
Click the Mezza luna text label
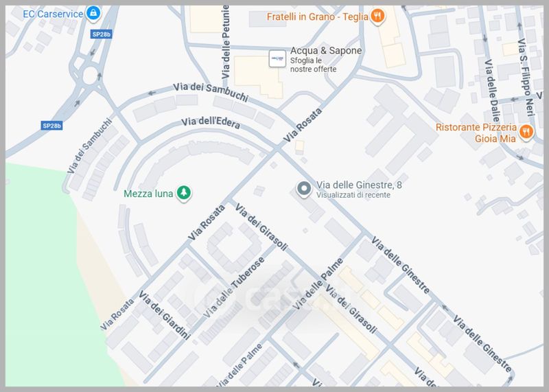[x=148, y=194]
